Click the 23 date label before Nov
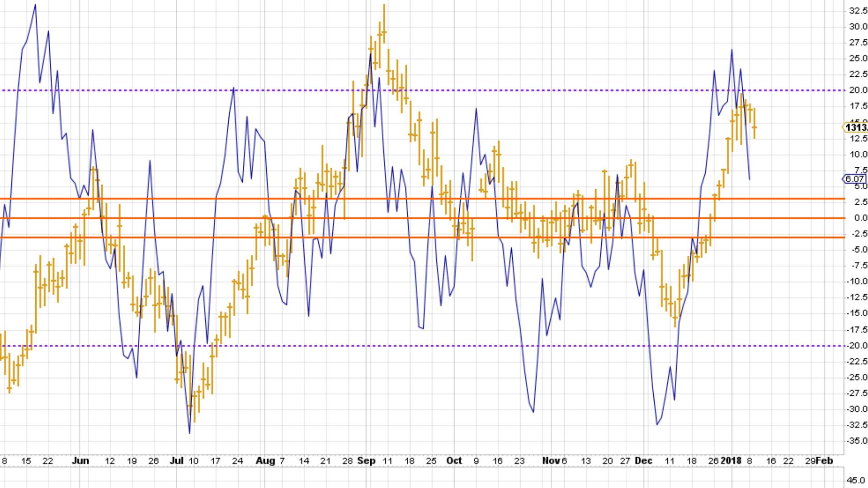 (519, 461)
